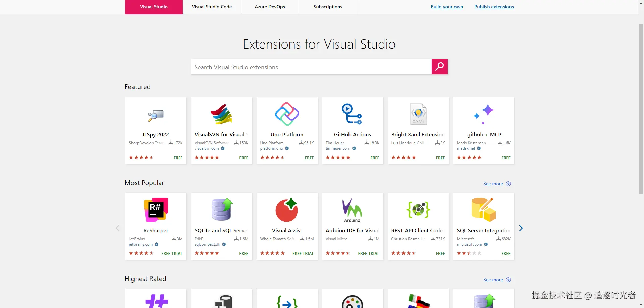Click the star rating on SQL Server Integration card
Screen dimensions: 644x308
point(469,253)
